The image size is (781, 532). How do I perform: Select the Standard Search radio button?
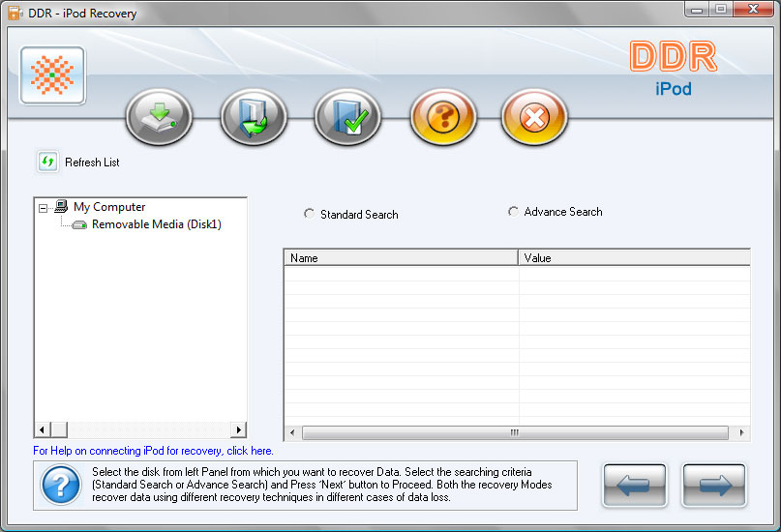(x=310, y=214)
